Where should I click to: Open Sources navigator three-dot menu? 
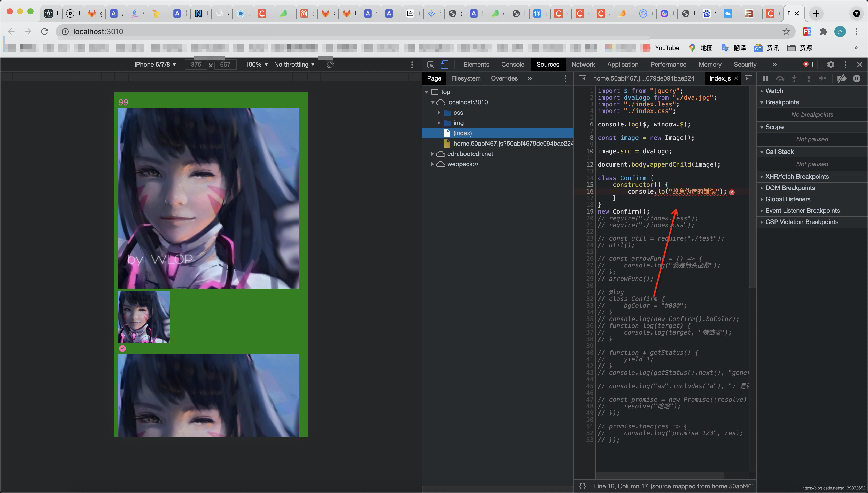(565, 78)
